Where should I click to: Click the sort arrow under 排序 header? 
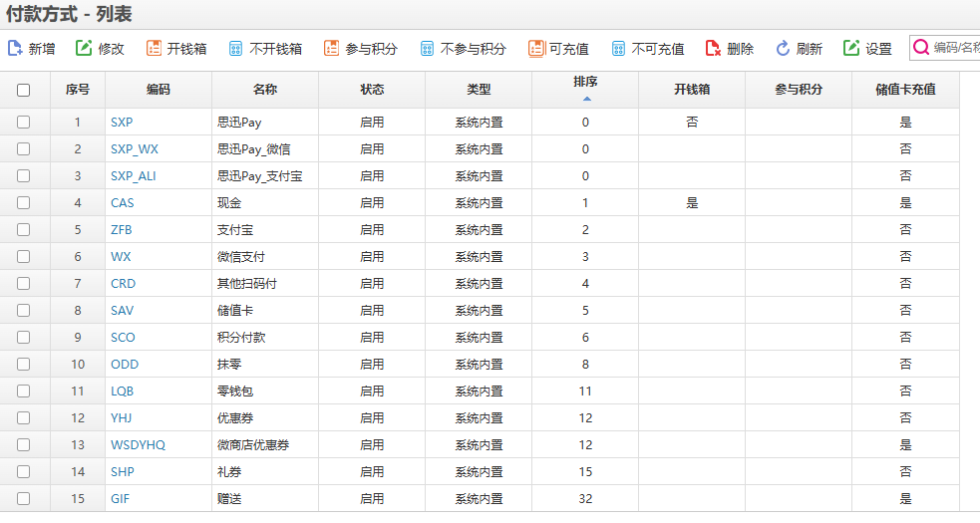586,99
